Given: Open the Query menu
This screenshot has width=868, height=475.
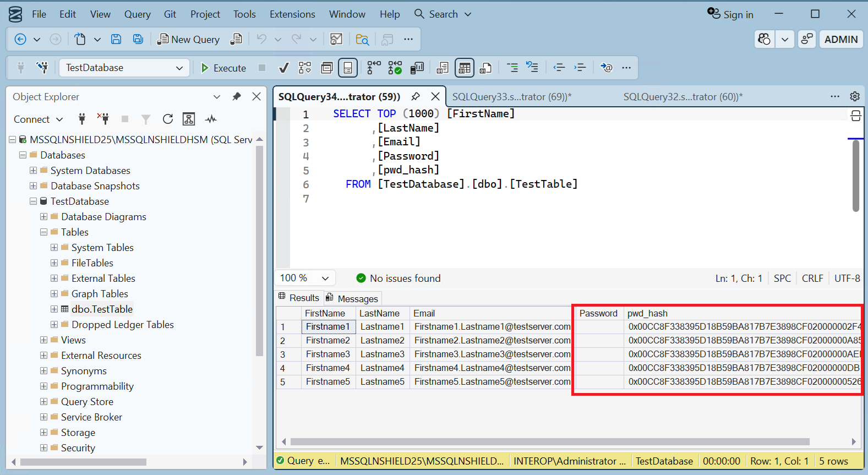Looking at the screenshot, I should click(x=137, y=14).
